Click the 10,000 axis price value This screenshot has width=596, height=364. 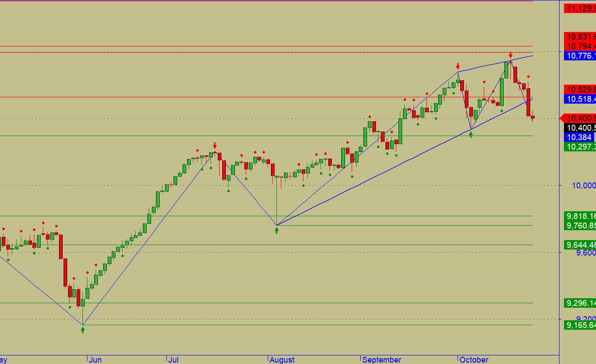[583, 186]
